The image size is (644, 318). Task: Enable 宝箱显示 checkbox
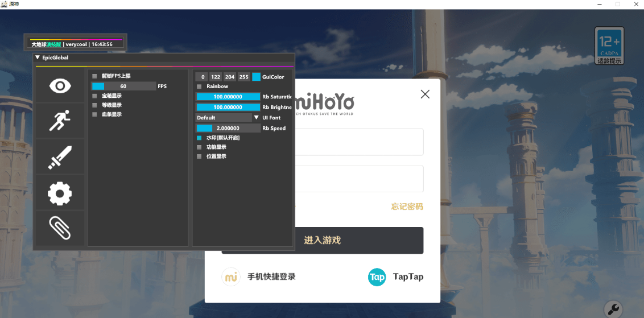click(94, 96)
